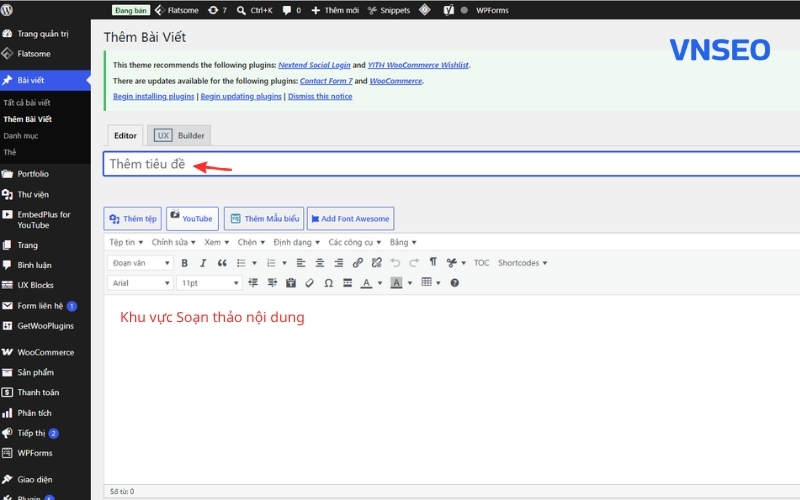Click Dismiss this notice link
Screen dimensions: 800x500
320,96
